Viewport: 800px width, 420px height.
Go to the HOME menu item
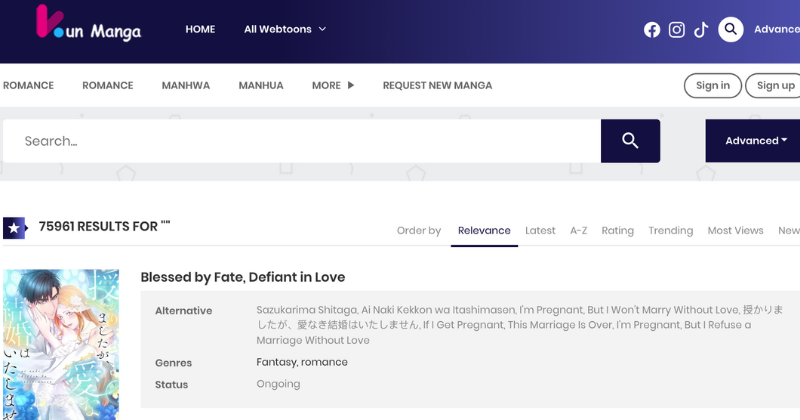(x=200, y=30)
